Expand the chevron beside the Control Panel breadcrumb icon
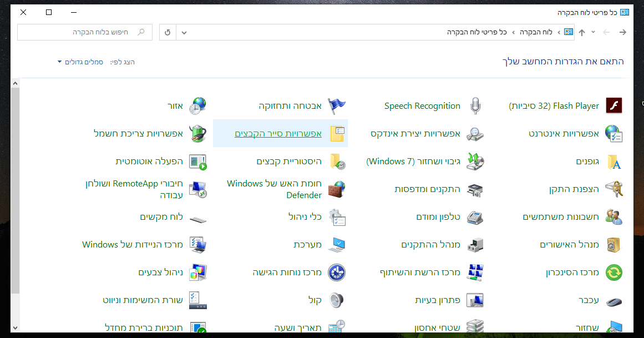This screenshot has width=644, height=338. (559, 32)
